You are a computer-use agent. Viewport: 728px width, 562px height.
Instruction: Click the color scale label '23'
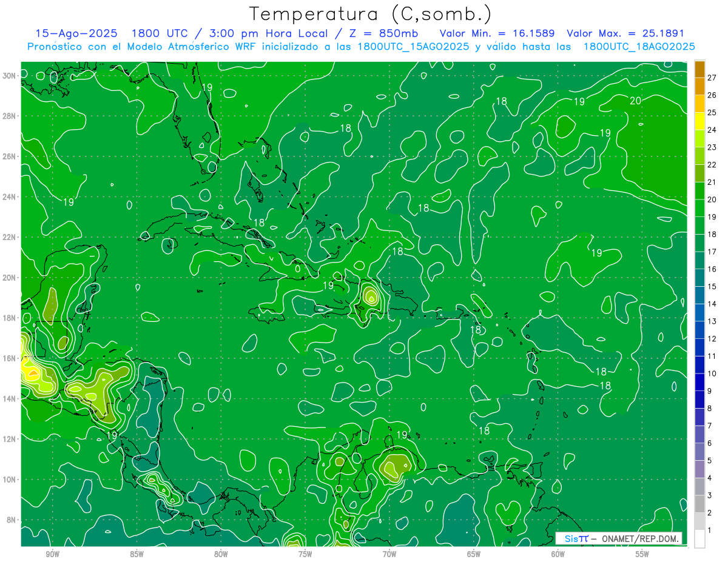[712, 147]
